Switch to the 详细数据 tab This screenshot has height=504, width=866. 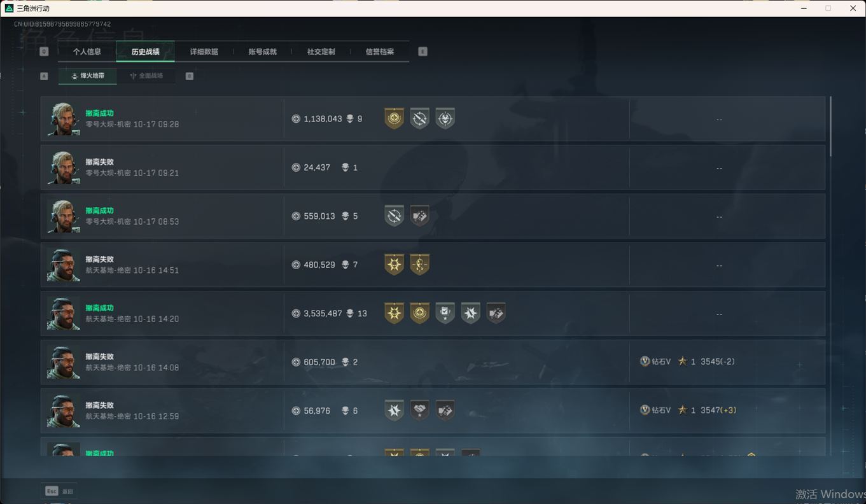coord(204,52)
